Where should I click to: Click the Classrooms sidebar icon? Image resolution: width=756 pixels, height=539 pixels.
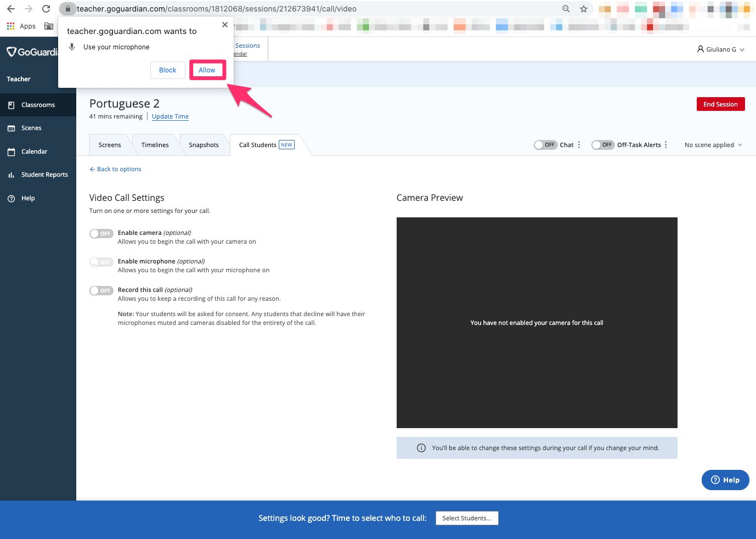pos(11,105)
